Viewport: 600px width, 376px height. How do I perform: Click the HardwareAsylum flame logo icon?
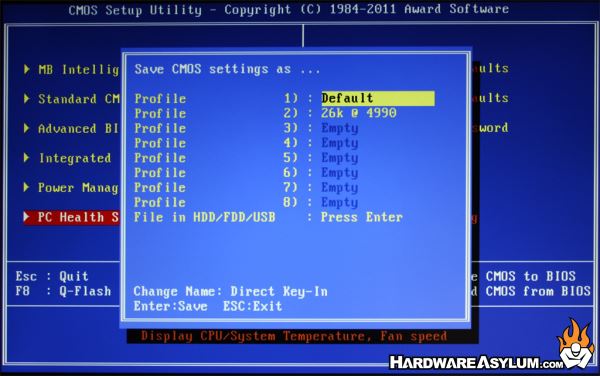576,344
